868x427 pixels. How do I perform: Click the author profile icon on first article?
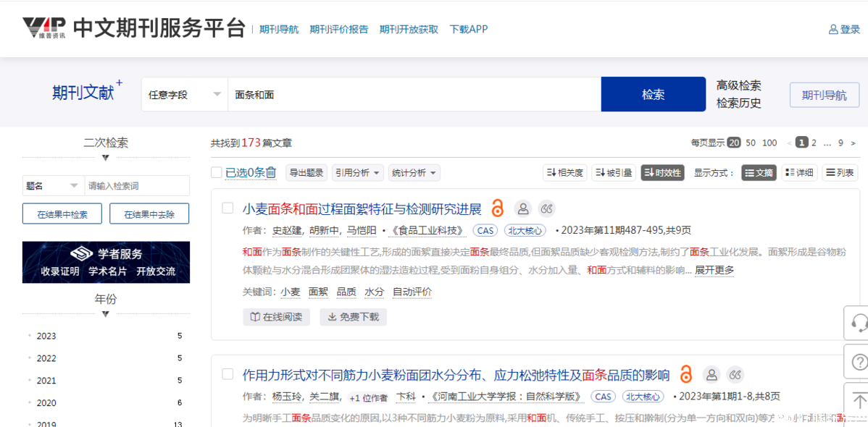click(x=522, y=208)
